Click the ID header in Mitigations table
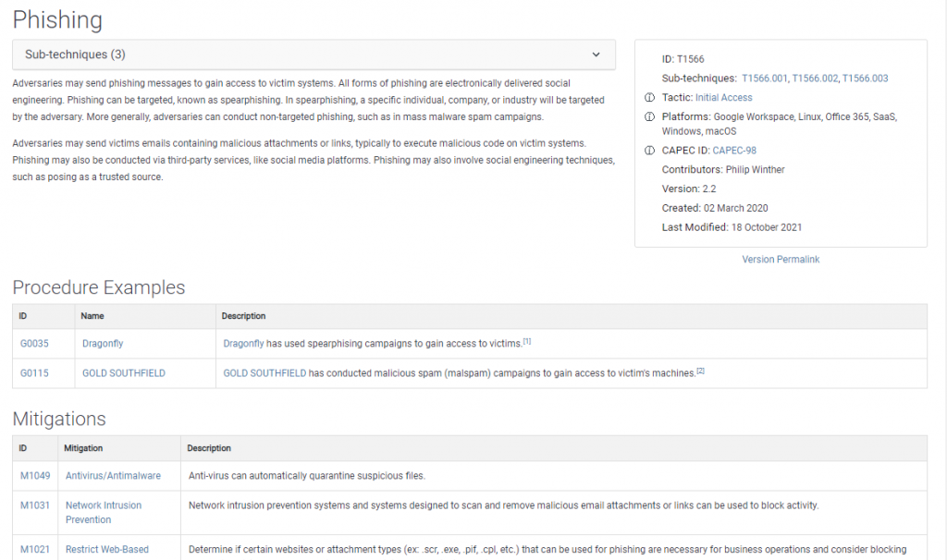The image size is (947, 560). point(23,448)
